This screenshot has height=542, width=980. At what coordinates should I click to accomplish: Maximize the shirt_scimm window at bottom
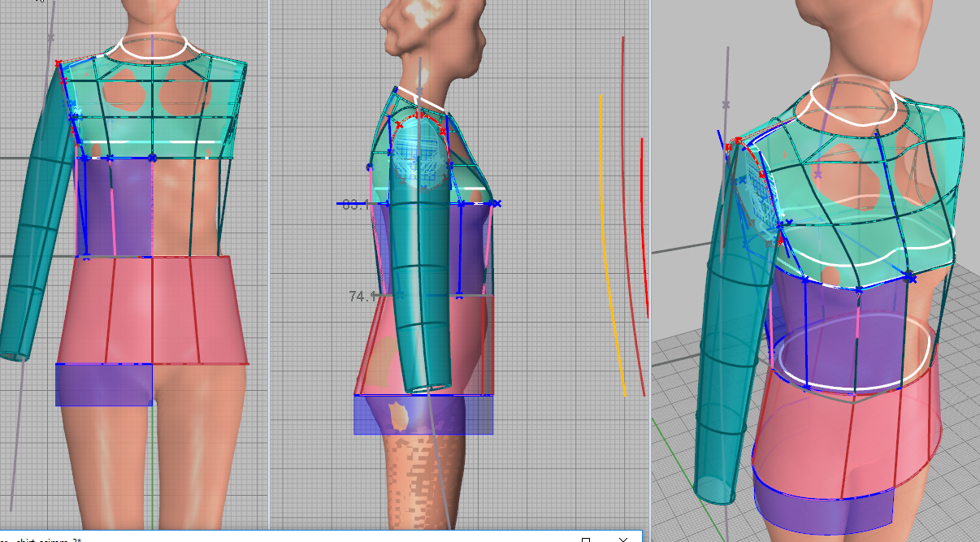[586, 538]
